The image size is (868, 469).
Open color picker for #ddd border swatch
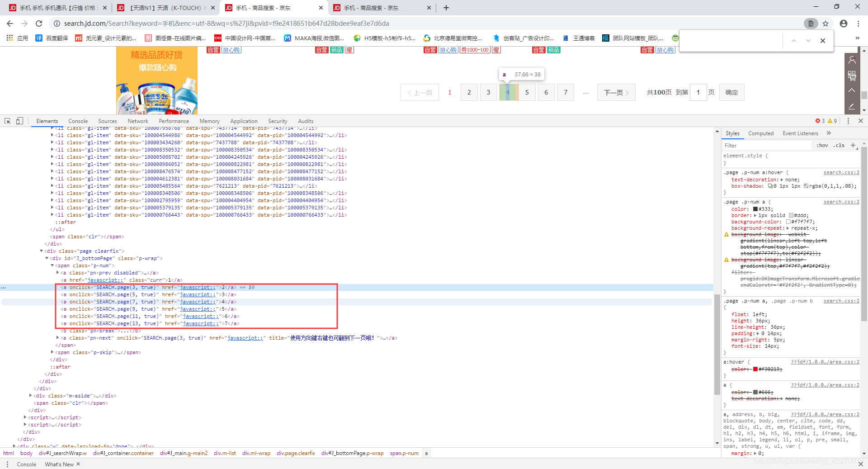pyautogui.click(x=791, y=216)
